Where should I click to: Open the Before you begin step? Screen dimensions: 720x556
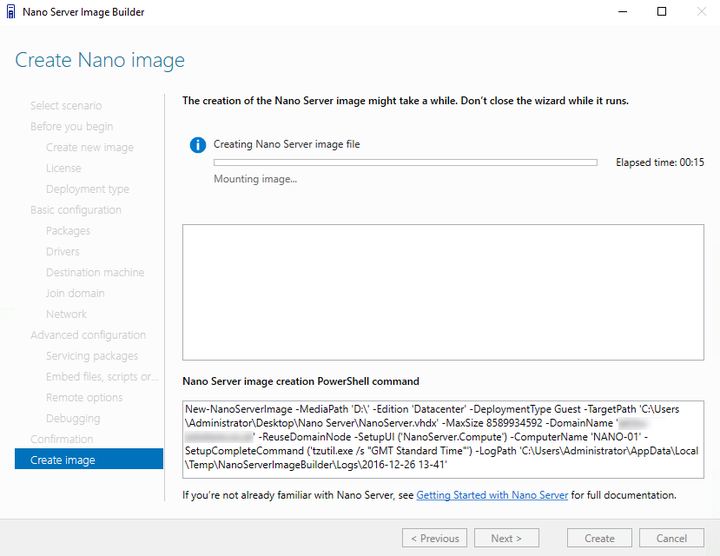pos(72,126)
